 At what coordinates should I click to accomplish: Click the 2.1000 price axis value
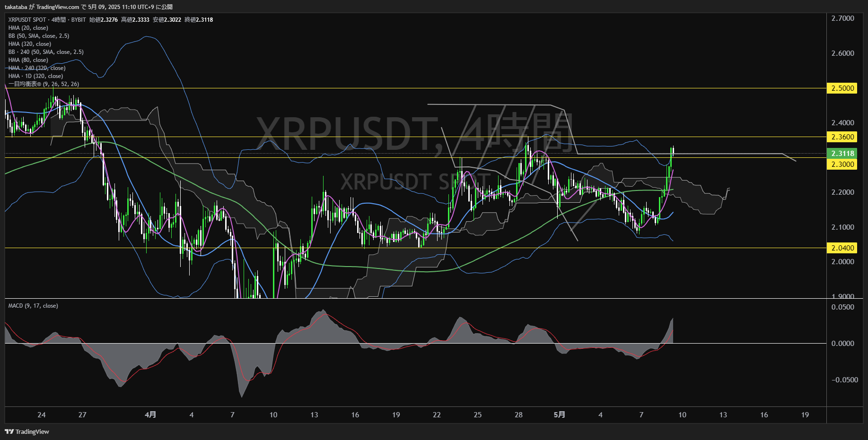point(843,227)
